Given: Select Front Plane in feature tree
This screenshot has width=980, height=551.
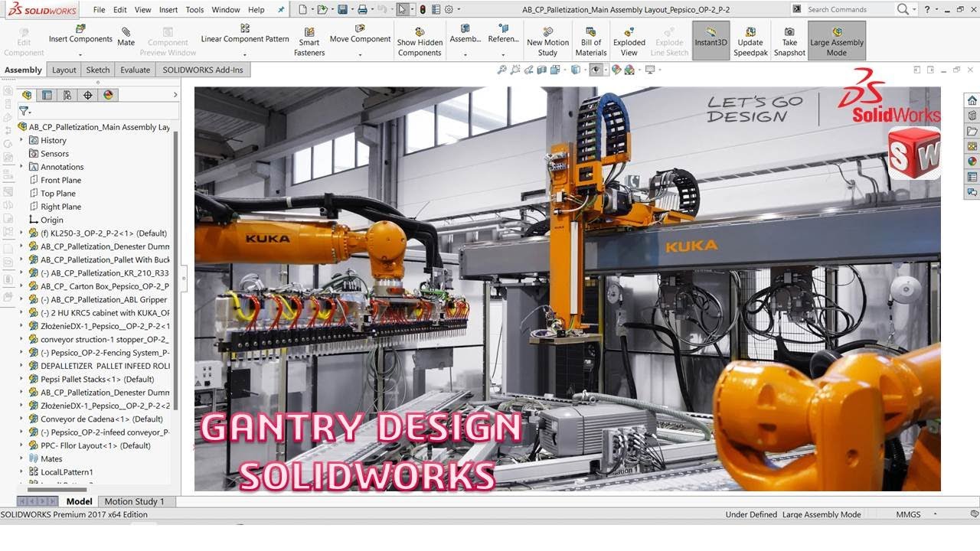Looking at the screenshot, I should pos(61,180).
